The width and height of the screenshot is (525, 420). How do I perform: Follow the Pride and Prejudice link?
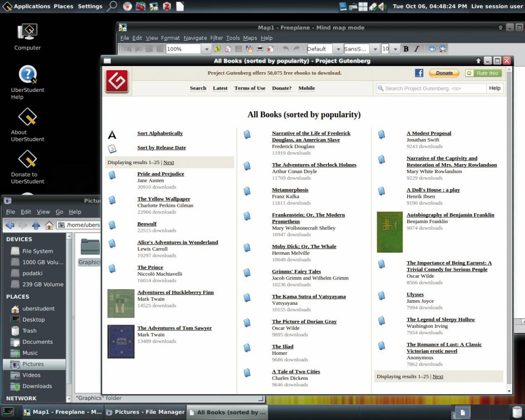(x=161, y=174)
